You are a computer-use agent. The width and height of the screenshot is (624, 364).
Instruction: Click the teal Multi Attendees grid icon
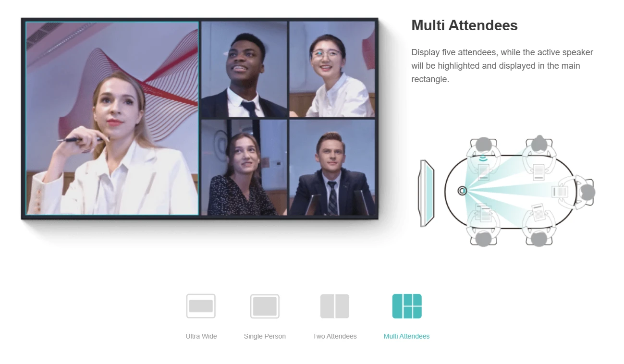(x=407, y=306)
